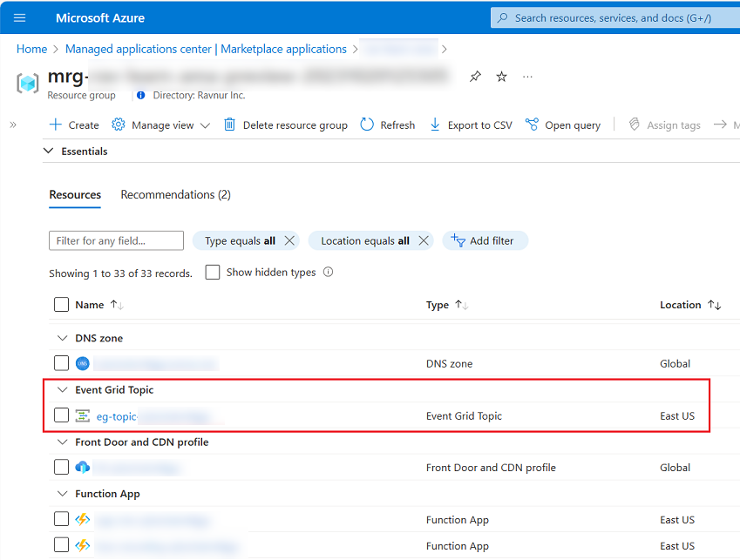Focus the search resources, services, and docs box
740x560 pixels.
(x=615, y=18)
